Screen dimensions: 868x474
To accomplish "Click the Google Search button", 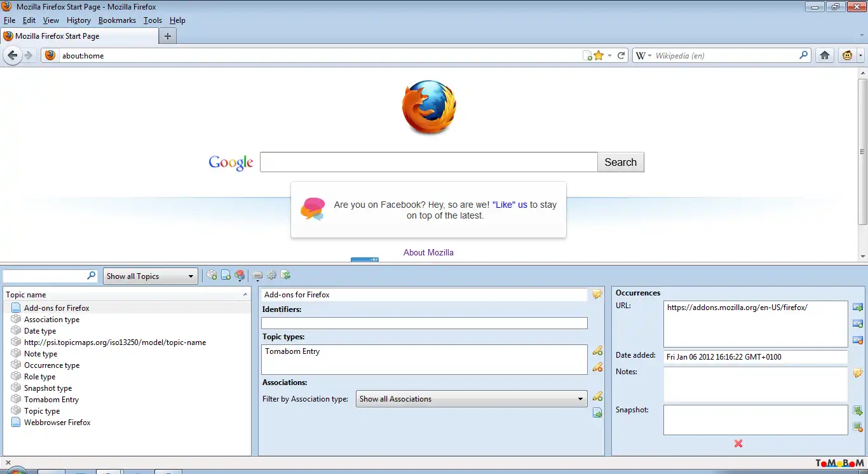I will click(x=621, y=162).
